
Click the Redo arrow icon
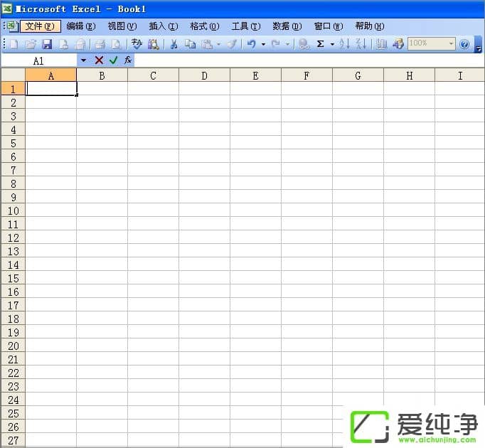276,44
